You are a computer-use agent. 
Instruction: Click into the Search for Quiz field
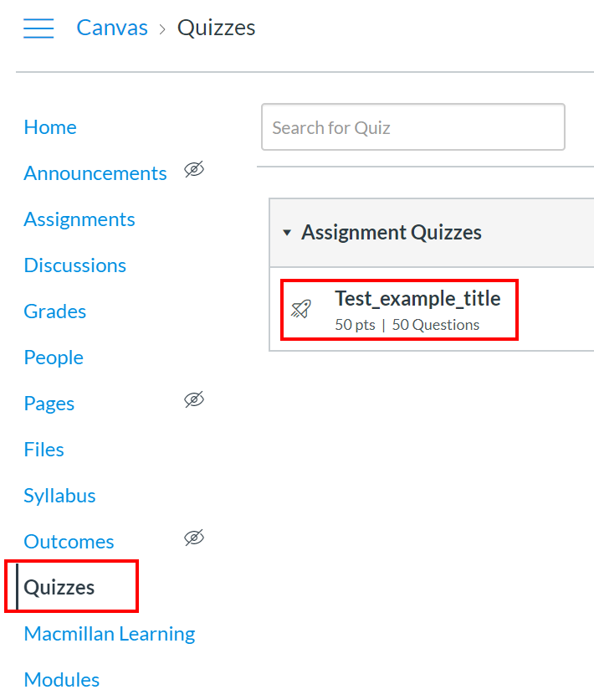pos(412,127)
